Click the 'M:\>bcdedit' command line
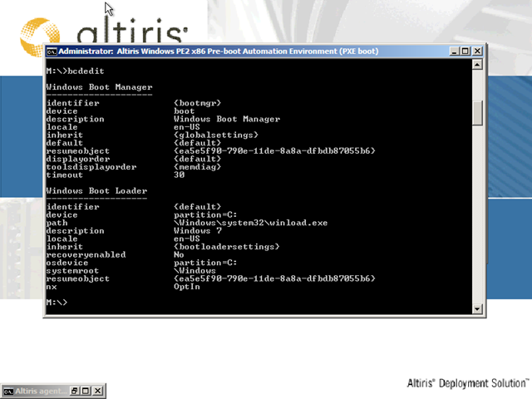532x399 pixels. click(x=76, y=71)
